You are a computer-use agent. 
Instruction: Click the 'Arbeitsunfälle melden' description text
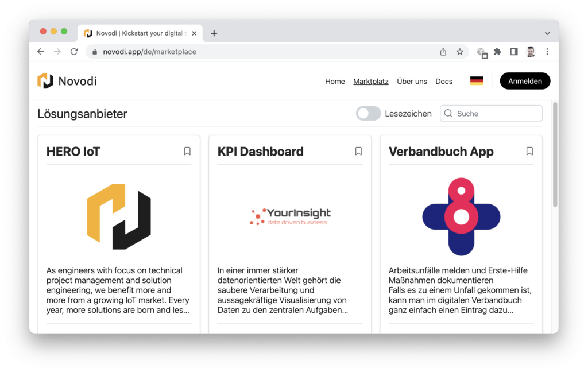(x=461, y=290)
